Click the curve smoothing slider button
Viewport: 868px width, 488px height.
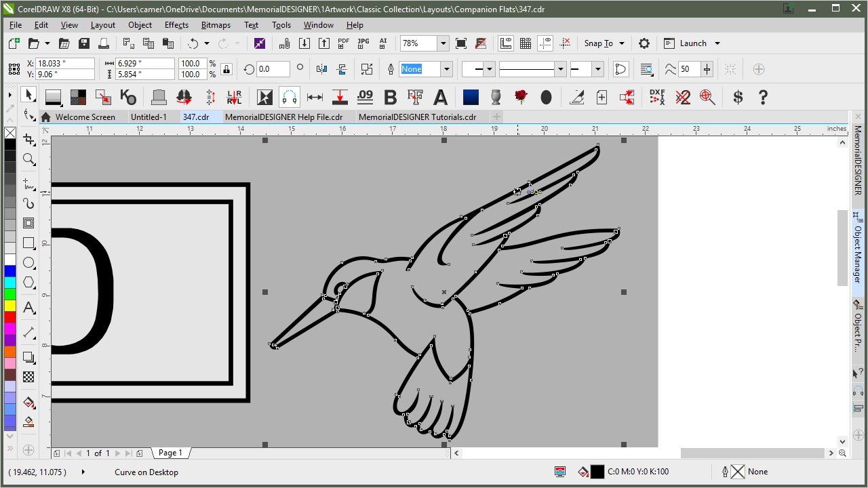(x=707, y=69)
